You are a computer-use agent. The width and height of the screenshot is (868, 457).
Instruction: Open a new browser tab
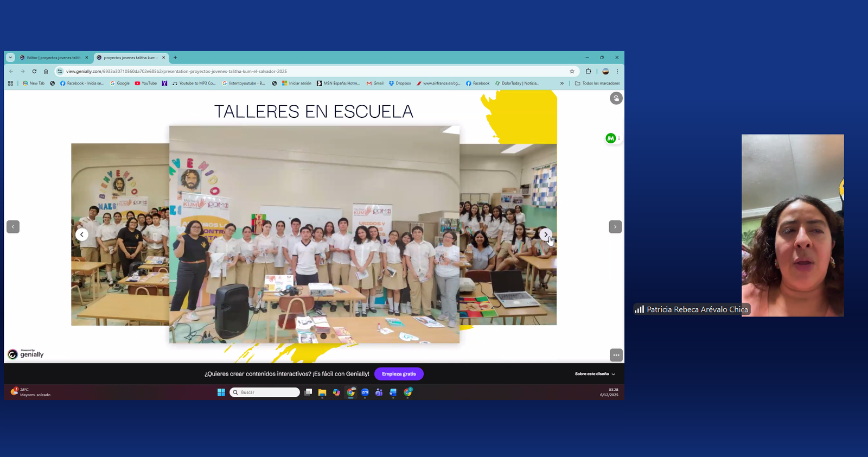coord(175,58)
